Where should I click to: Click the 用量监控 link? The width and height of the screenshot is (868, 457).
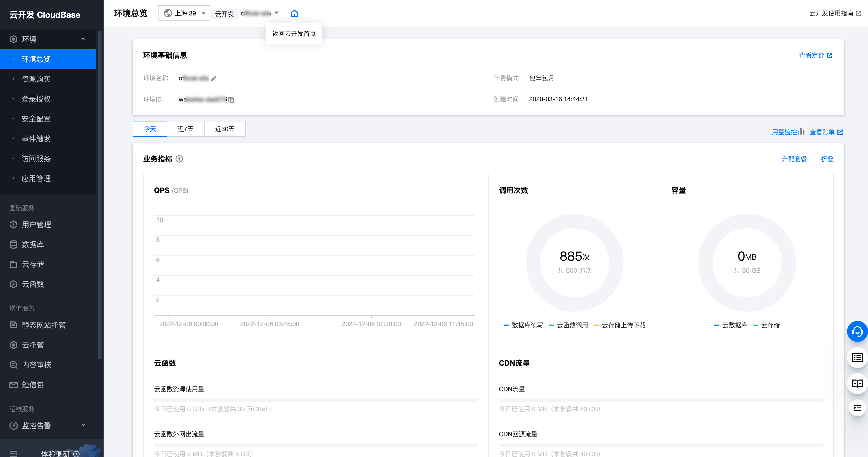pyautogui.click(x=785, y=132)
